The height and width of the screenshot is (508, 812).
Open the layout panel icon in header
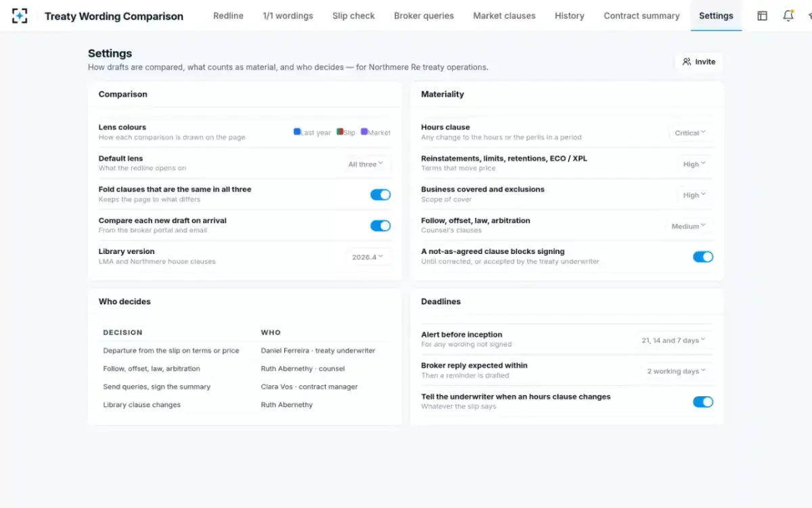[x=762, y=16]
